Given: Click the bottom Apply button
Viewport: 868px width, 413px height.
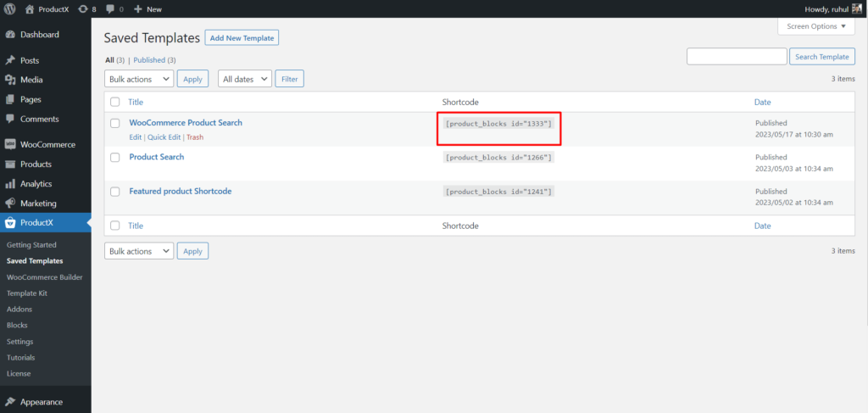Looking at the screenshot, I should [192, 251].
